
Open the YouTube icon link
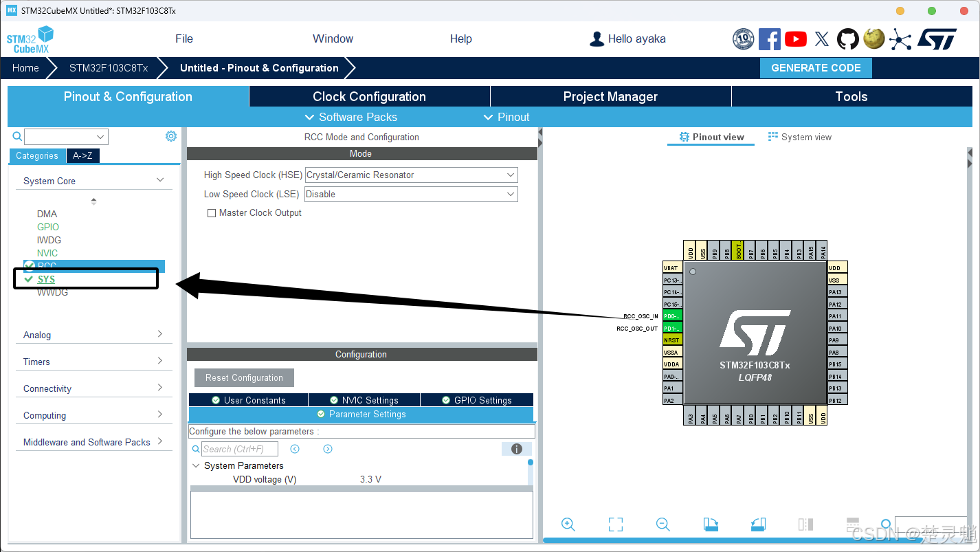[x=795, y=39]
